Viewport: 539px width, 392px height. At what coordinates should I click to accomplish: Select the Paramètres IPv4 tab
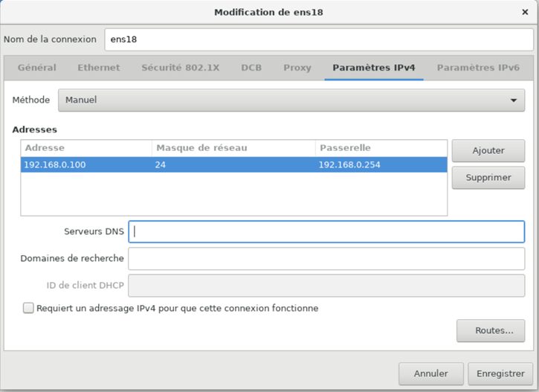point(374,68)
